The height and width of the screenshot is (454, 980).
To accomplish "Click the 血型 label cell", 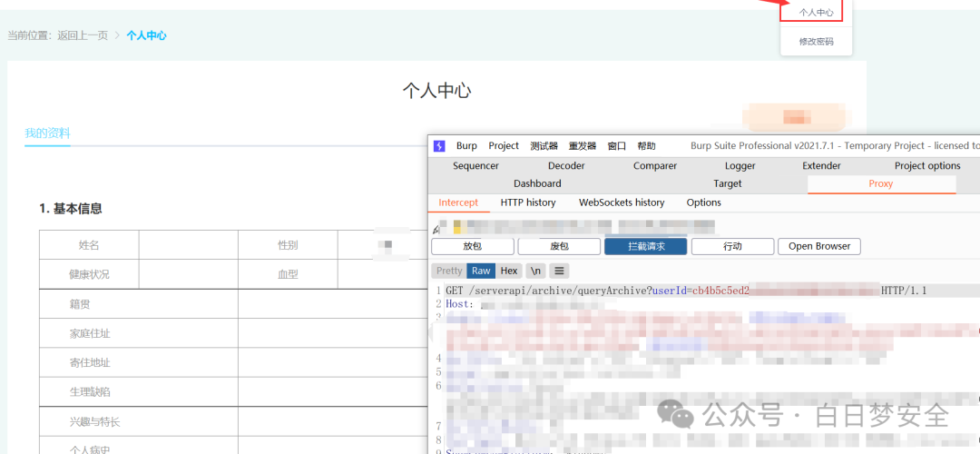I will tap(288, 274).
